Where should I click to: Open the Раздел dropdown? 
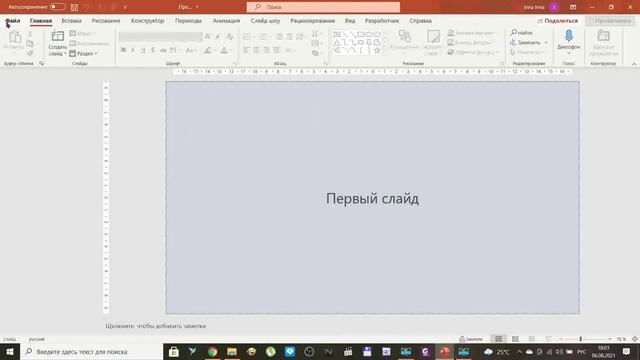pos(83,53)
